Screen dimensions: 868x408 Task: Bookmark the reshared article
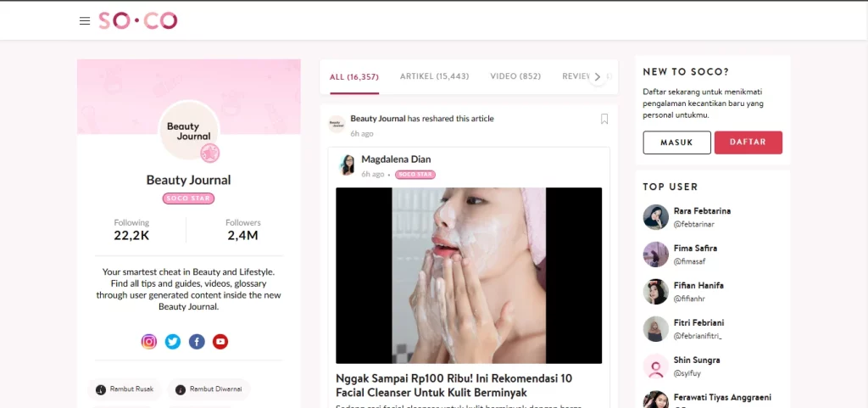[x=604, y=119]
